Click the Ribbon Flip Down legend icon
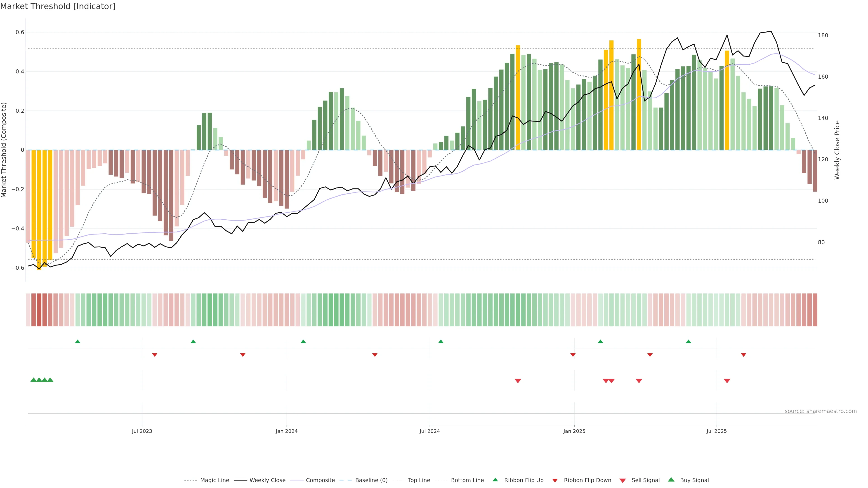This screenshot has width=868, height=488. tap(555, 480)
